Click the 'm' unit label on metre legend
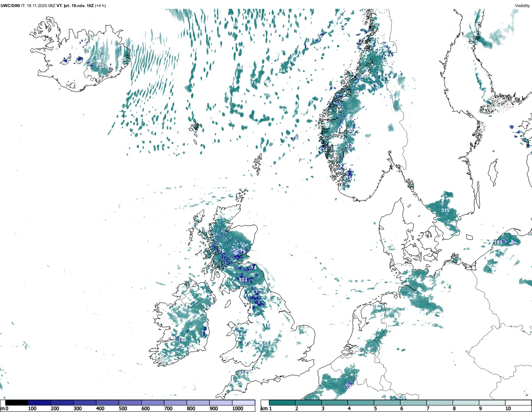The height and width of the screenshot is (412, 532). point(2,409)
